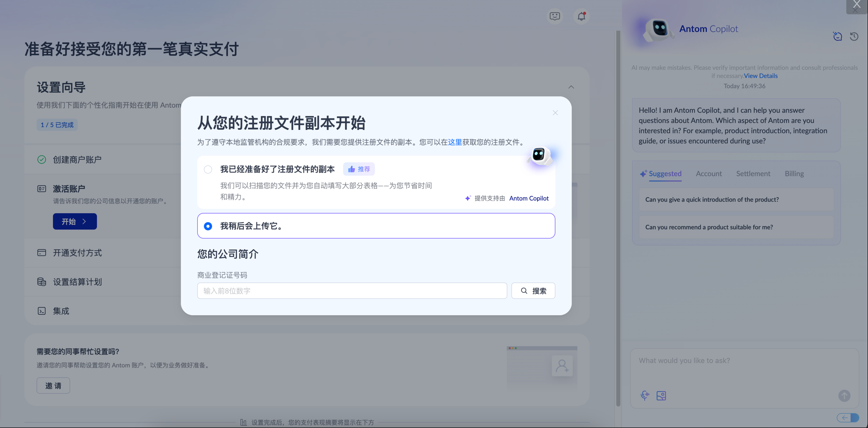Viewport: 868px width, 428px height.
Task: Click the image upload icon in Copilot
Action: tap(661, 395)
